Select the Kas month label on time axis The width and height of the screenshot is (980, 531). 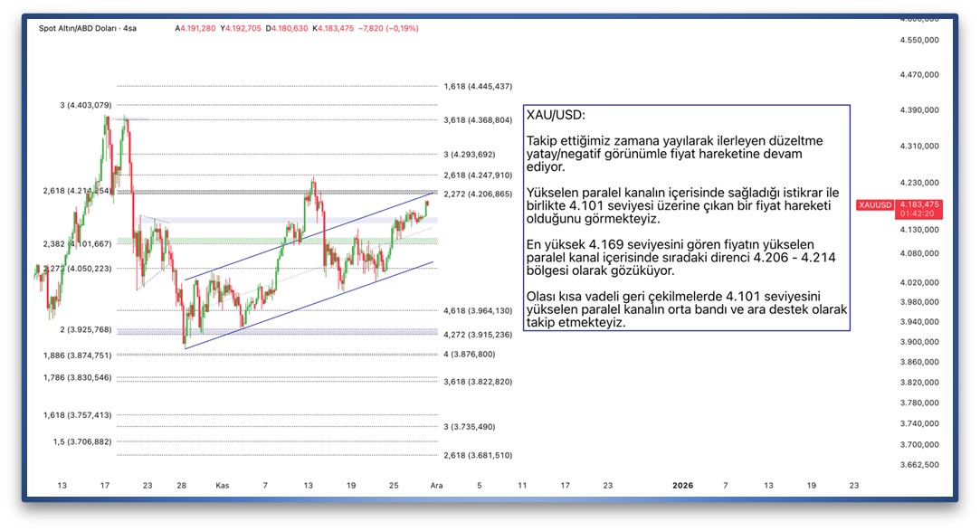pos(222,486)
